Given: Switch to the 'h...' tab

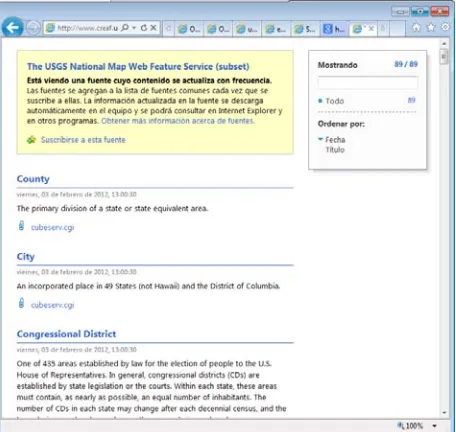Looking at the screenshot, I should tap(334, 29).
